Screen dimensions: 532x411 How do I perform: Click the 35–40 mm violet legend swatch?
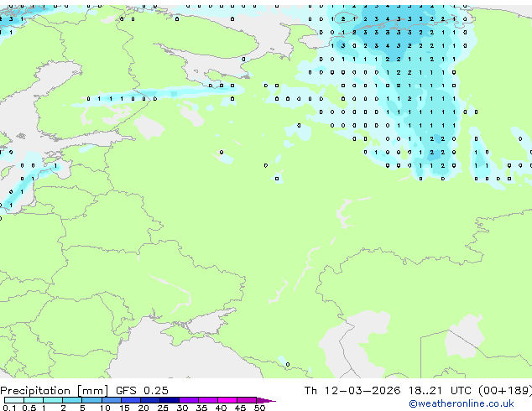tap(207, 400)
